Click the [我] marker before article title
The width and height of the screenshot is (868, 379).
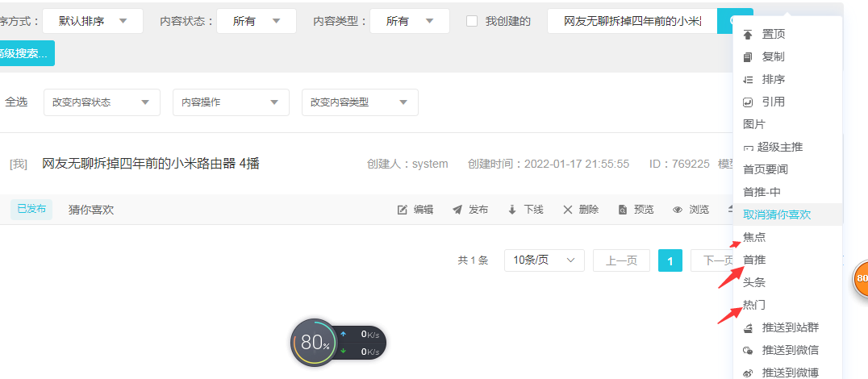[19, 165]
